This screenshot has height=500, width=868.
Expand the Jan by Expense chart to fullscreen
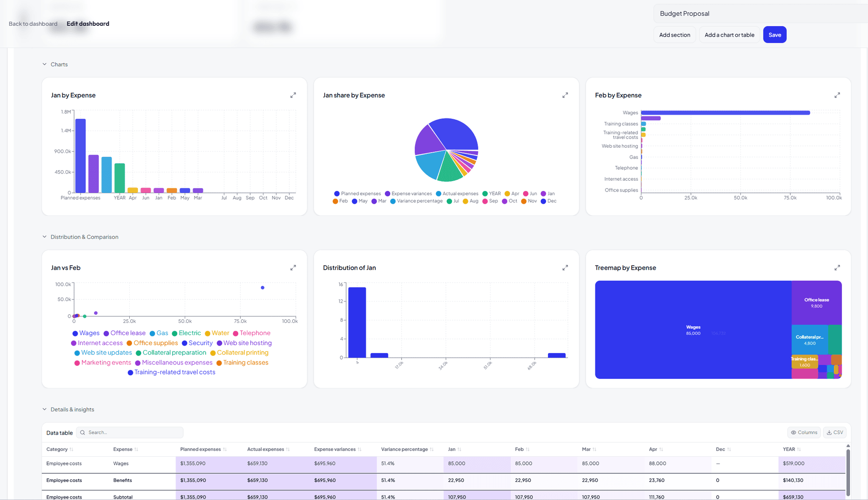point(293,95)
